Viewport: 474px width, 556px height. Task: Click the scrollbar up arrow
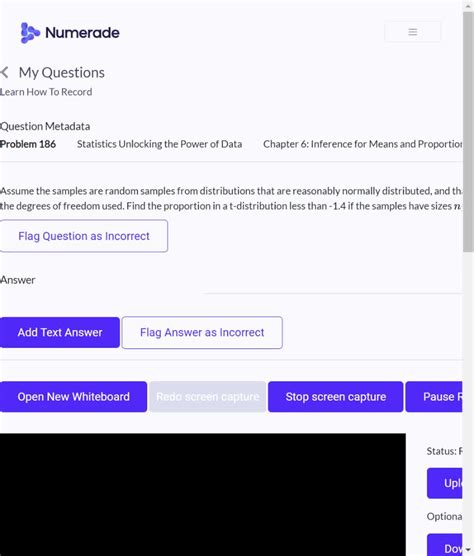coord(468,6)
